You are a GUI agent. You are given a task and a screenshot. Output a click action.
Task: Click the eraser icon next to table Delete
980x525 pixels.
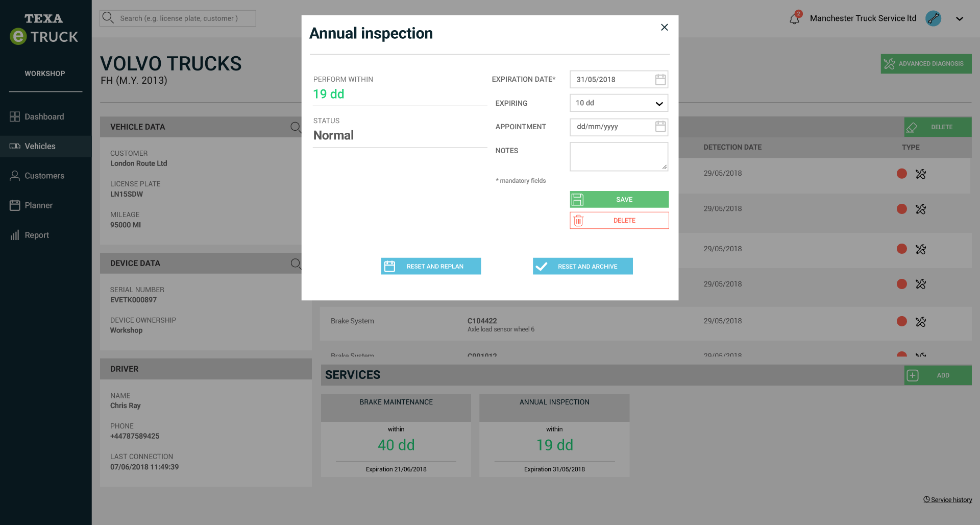[x=912, y=128]
